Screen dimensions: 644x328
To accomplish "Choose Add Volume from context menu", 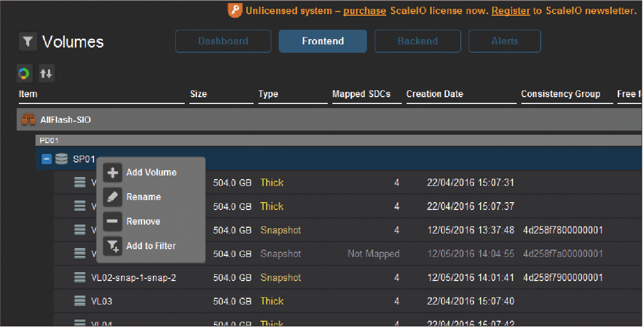I will tap(151, 172).
